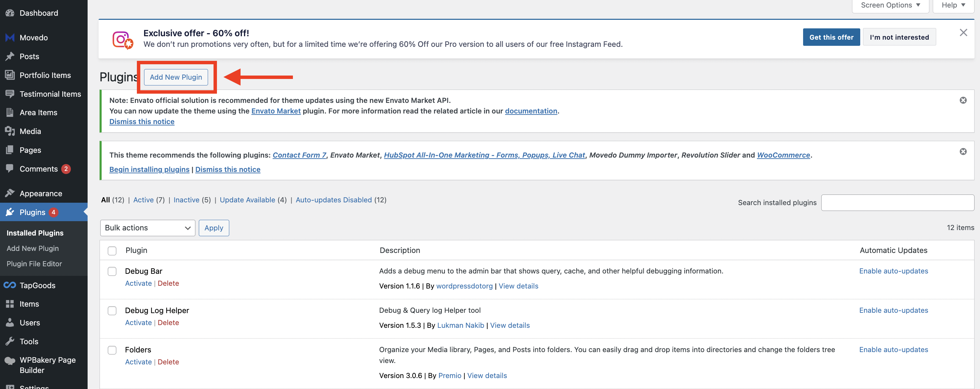Open Installed Plugins submenu item
Screen dimensions: 980x389
[35, 233]
